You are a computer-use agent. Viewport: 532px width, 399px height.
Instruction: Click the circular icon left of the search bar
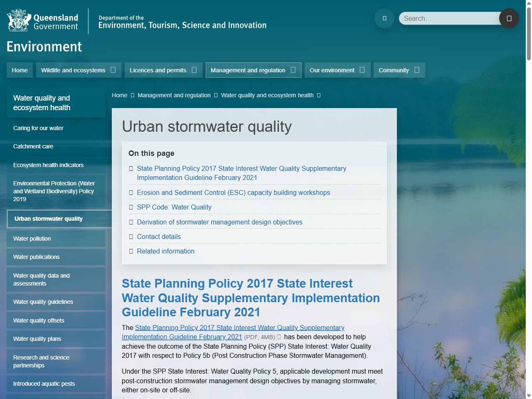(x=384, y=18)
